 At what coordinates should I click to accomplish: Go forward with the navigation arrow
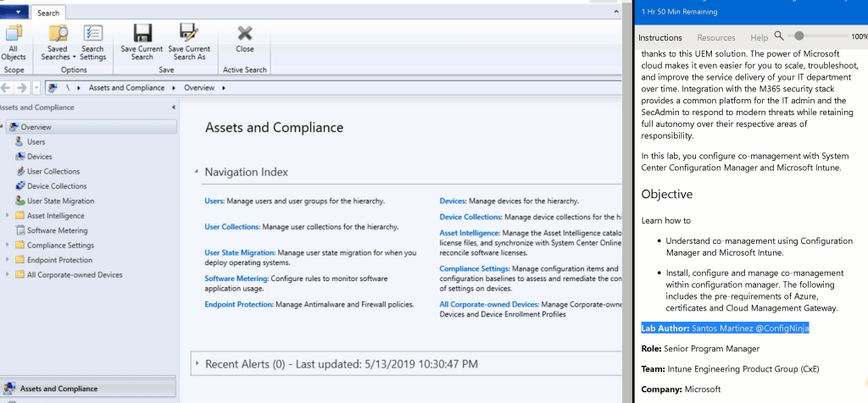(x=21, y=88)
